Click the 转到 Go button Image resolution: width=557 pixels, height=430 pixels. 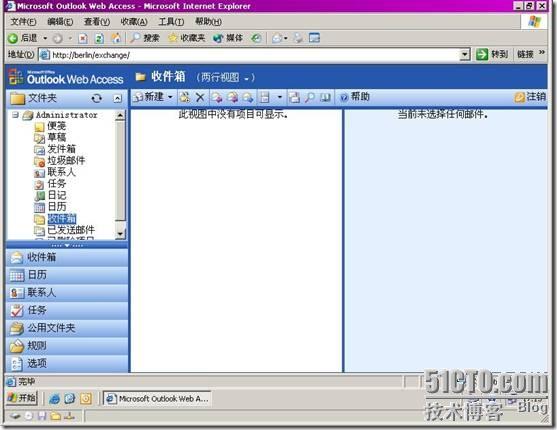click(492, 55)
